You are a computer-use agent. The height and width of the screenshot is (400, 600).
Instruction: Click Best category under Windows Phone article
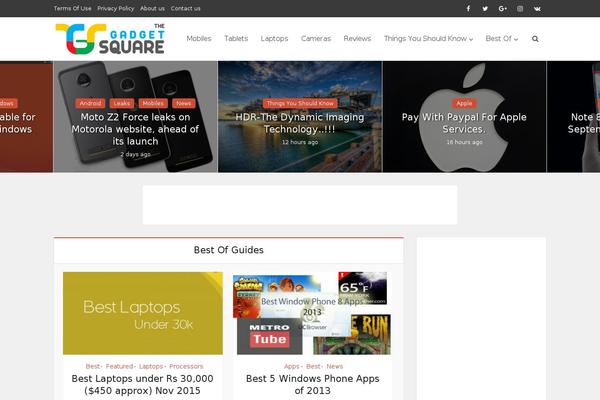tap(313, 366)
